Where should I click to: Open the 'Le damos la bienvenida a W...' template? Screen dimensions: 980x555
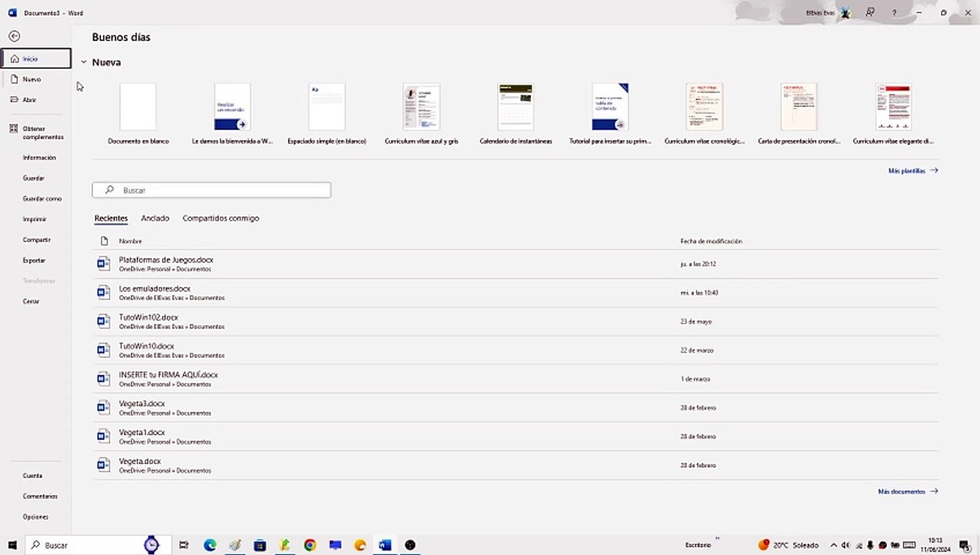pyautogui.click(x=232, y=114)
